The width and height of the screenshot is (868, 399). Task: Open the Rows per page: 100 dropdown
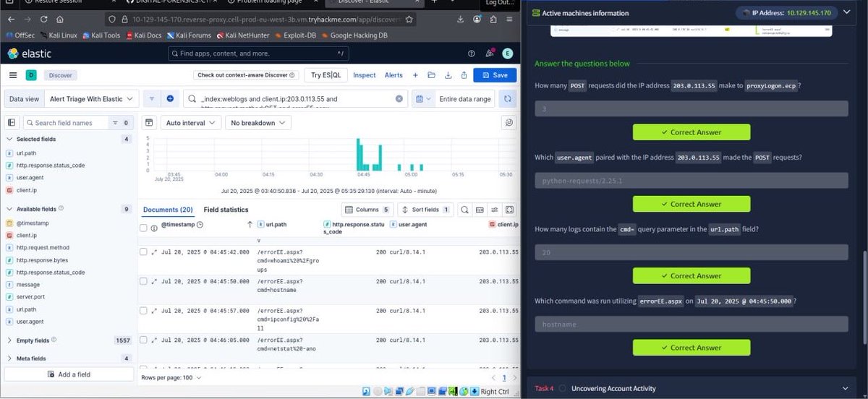pyautogui.click(x=171, y=378)
